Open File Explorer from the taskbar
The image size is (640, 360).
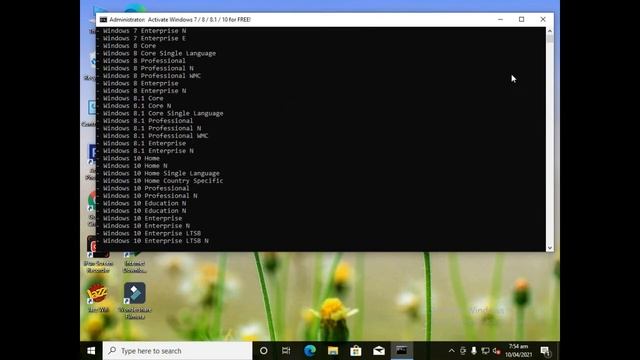click(333, 351)
